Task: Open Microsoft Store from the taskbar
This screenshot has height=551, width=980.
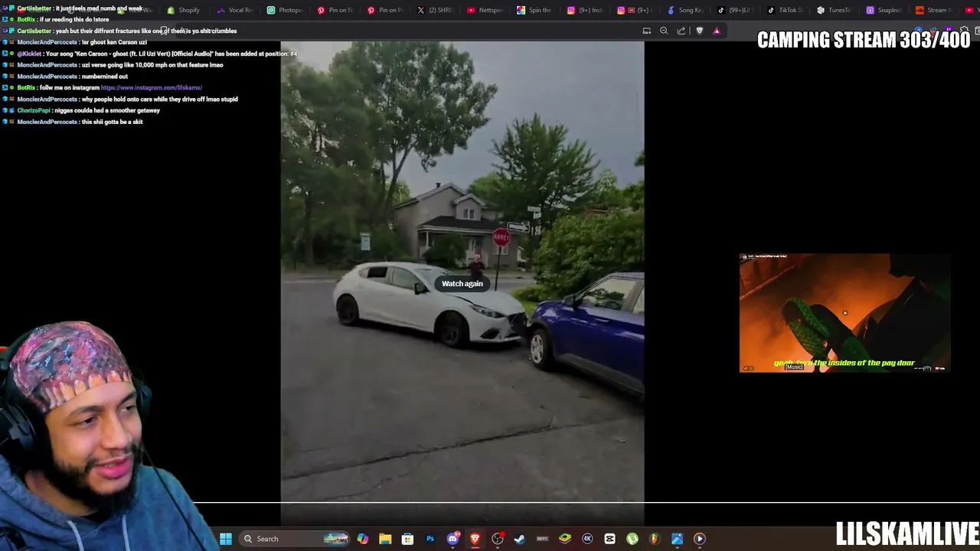Action: [407, 539]
